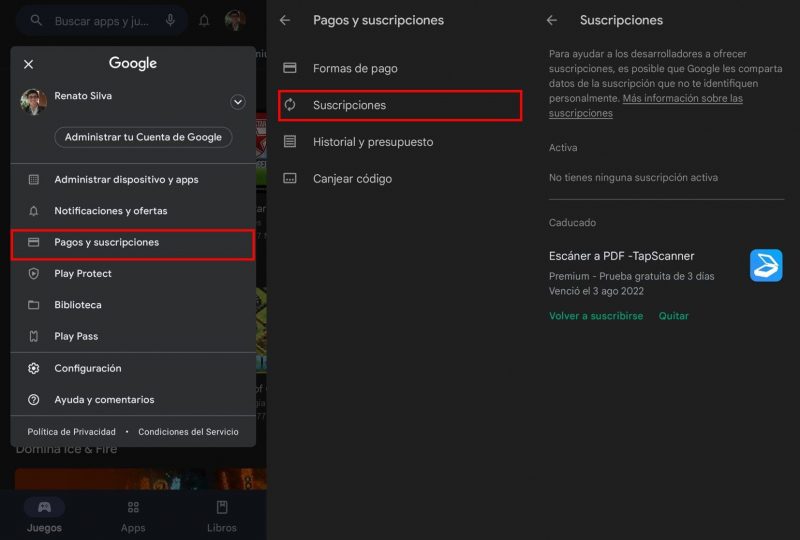The height and width of the screenshot is (540, 800).
Task: Click Administrar tu Cuenta de Google button
Action: 143,137
